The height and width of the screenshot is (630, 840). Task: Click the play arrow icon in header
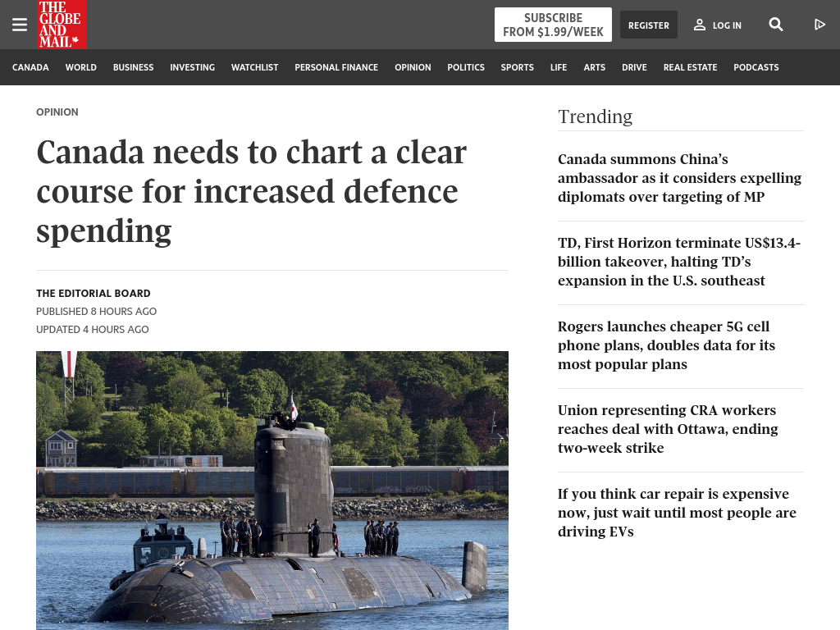coord(819,25)
